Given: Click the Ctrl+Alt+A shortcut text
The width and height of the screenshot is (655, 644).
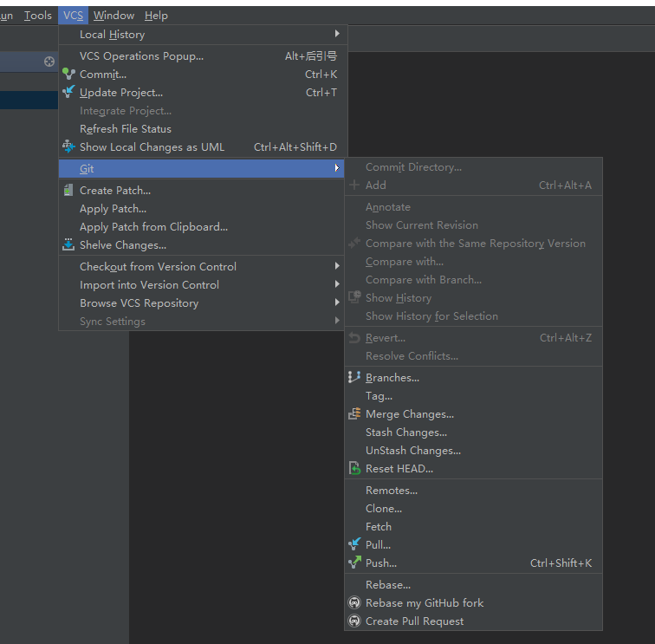Looking at the screenshot, I should 565,185.
